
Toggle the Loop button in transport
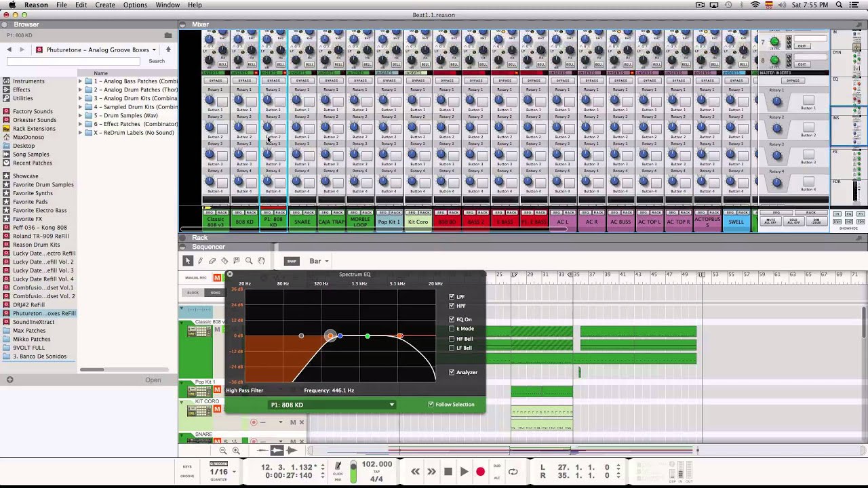513,472
